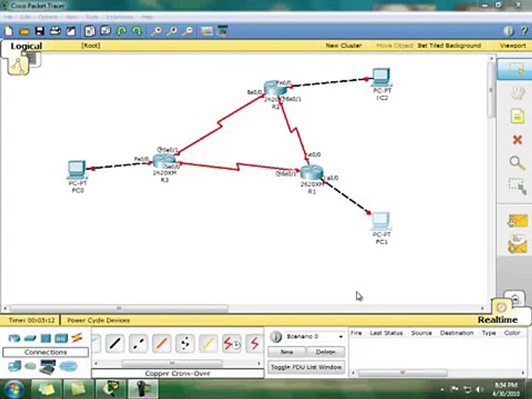Viewport: 532px width, 399px height.
Task: Open the Extensions menu
Action: coord(120,17)
